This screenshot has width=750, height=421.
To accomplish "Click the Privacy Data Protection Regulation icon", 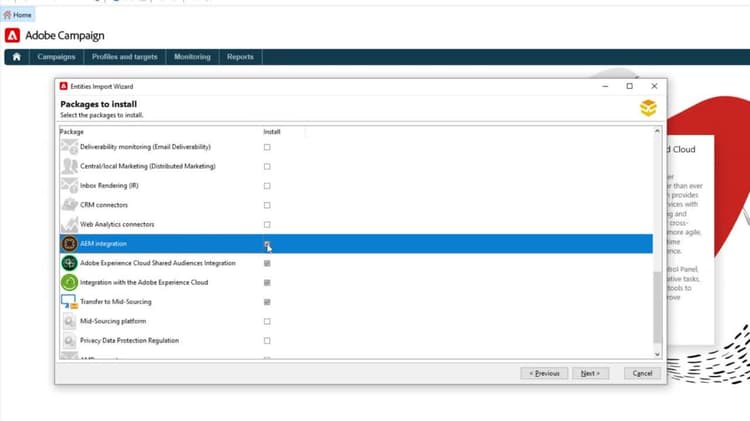I will pos(69,341).
